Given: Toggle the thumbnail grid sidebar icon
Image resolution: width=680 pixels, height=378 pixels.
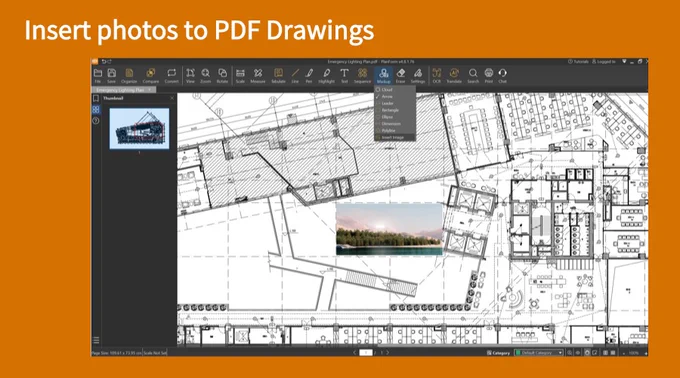Looking at the screenshot, I should coord(96,110).
